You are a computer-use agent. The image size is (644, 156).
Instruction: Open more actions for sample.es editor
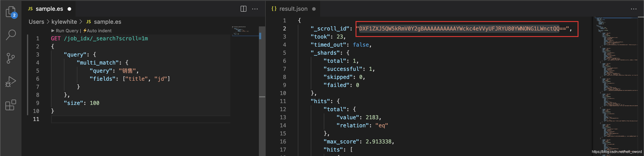coord(255,9)
